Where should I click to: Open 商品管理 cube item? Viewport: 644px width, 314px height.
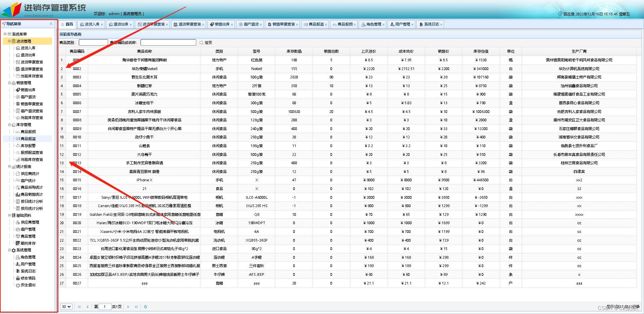pyautogui.click(x=28, y=236)
